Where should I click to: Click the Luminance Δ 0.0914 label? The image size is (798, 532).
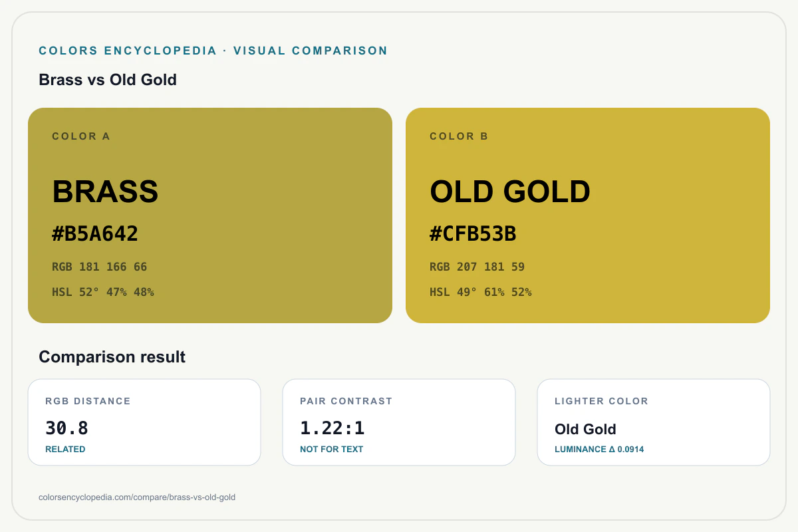pyautogui.click(x=599, y=450)
